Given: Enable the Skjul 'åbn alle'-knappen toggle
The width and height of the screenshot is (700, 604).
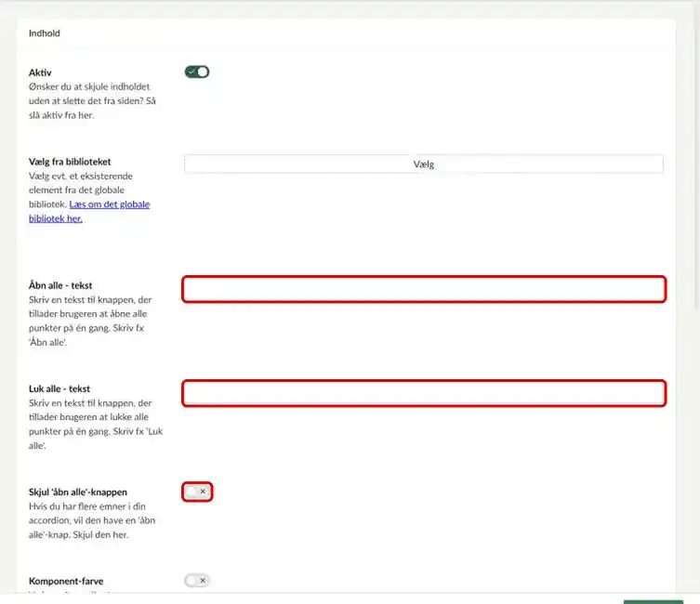Looking at the screenshot, I should coord(197,492).
